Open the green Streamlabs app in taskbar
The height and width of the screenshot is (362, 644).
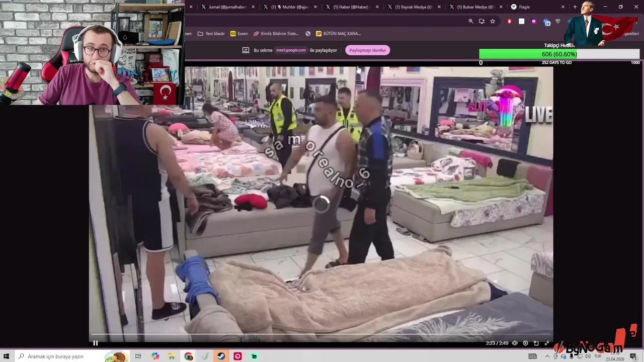(254, 356)
